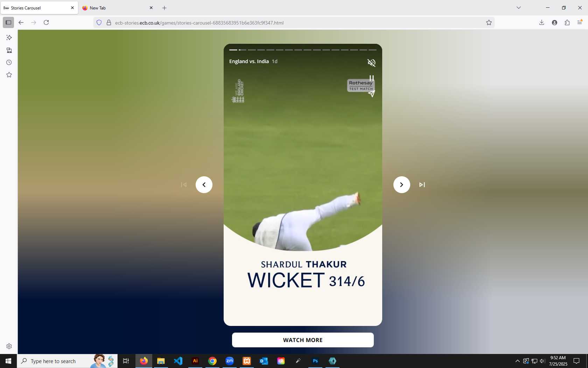Click the England vs. India story title
The height and width of the screenshot is (368, 588).
tap(249, 61)
